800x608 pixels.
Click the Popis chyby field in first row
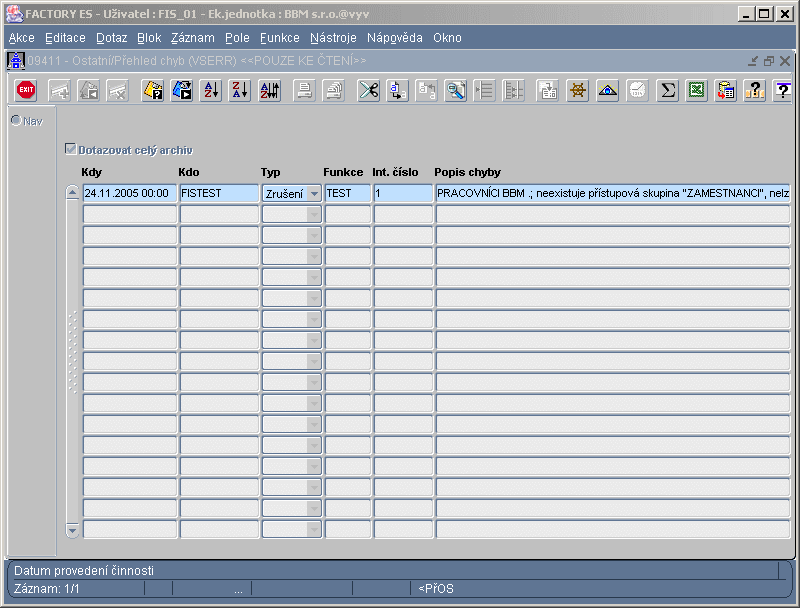(x=613, y=193)
